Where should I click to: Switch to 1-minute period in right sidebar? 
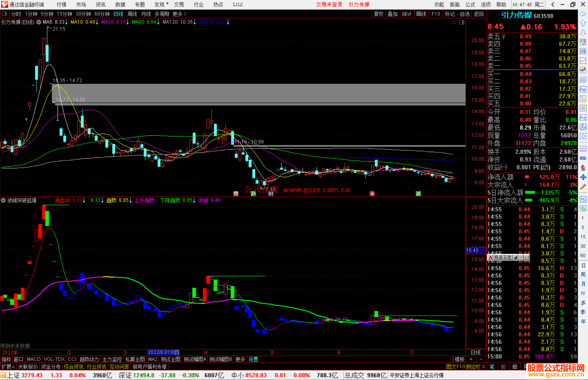click(583, 218)
